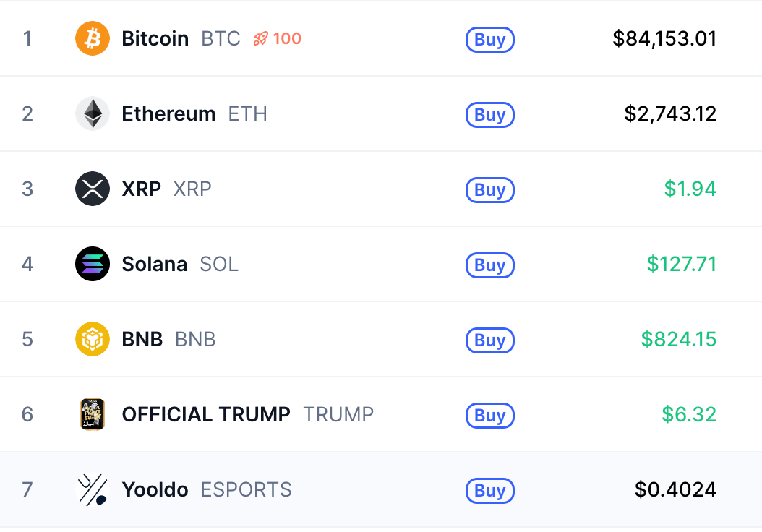Click the XRP coin logo
This screenshot has height=532, width=762.
[93, 189]
